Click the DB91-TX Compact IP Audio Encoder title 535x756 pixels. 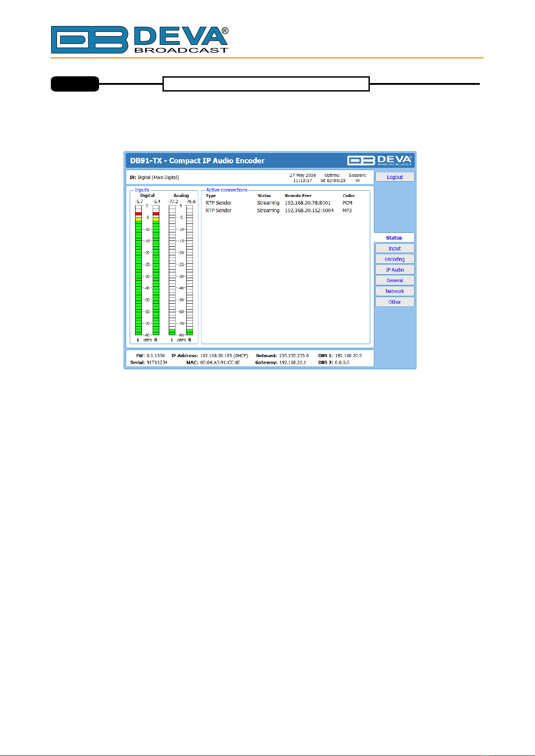pyautogui.click(x=197, y=161)
